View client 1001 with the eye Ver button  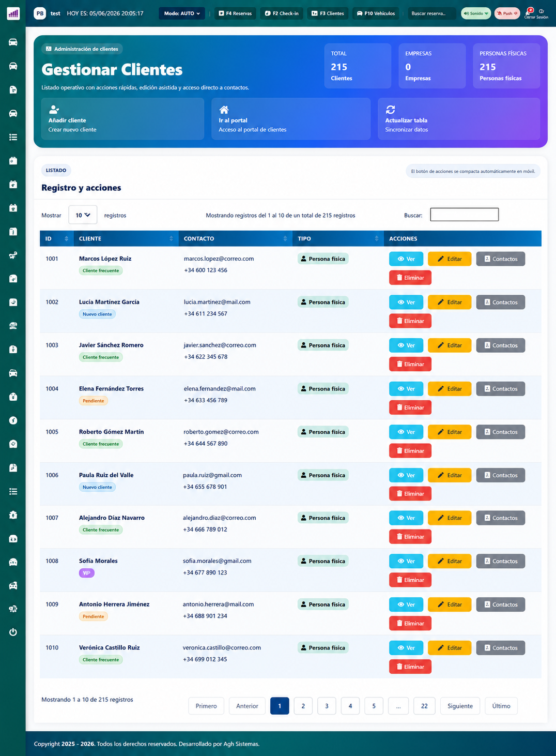[406, 259]
